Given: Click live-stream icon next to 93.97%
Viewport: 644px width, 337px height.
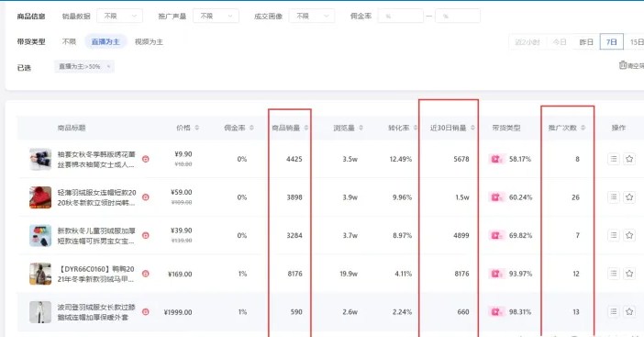Looking at the screenshot, I should click(x=496, y=274).
